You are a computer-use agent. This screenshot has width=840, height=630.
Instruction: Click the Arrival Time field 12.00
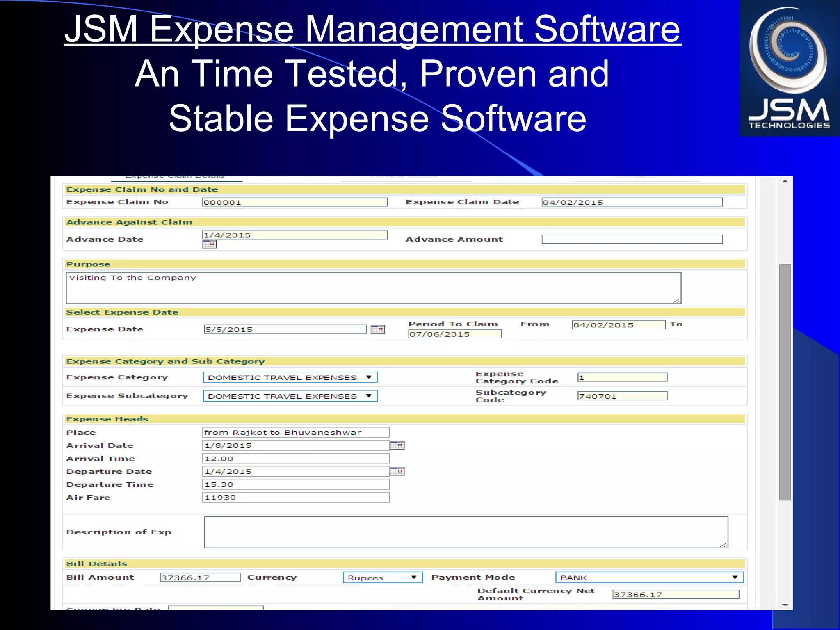[x=296, y=459]
